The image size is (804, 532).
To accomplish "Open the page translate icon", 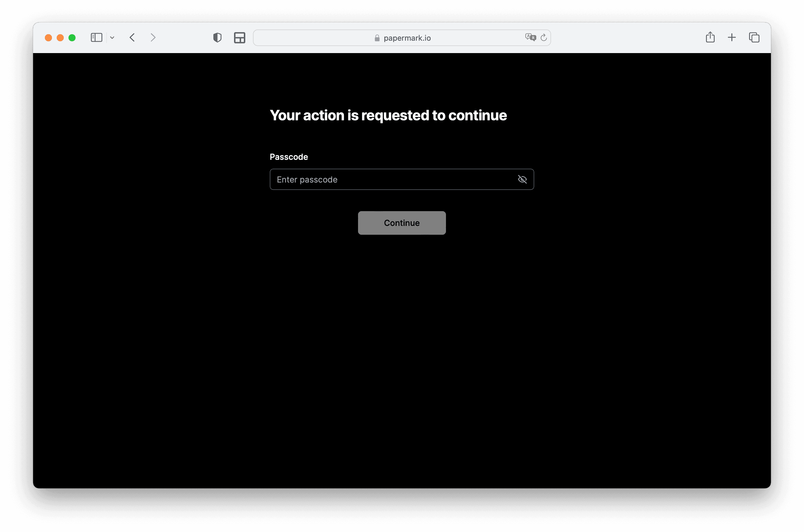I will pyautogui.click(x=530, y=37).
